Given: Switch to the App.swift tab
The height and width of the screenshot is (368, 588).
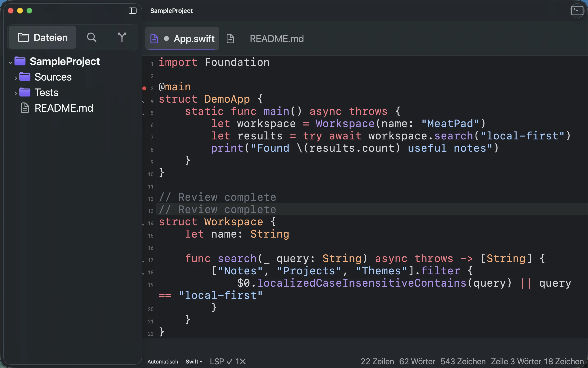Looking at the screenshot, I should coord(182,38).
